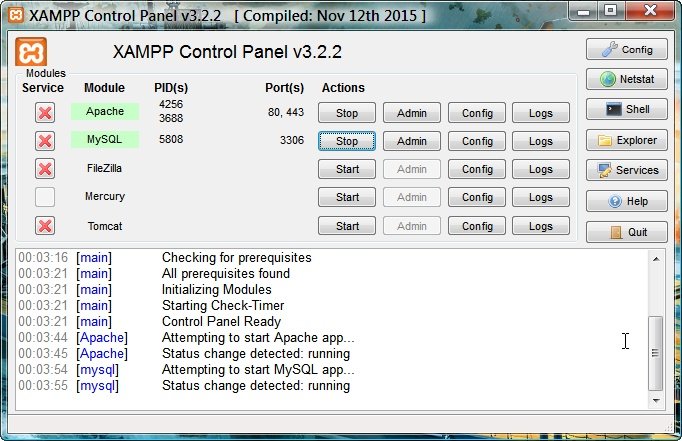Screen dimensions: 682x441
Task: Toggle Apache service install checkbox
Action: 45,113
